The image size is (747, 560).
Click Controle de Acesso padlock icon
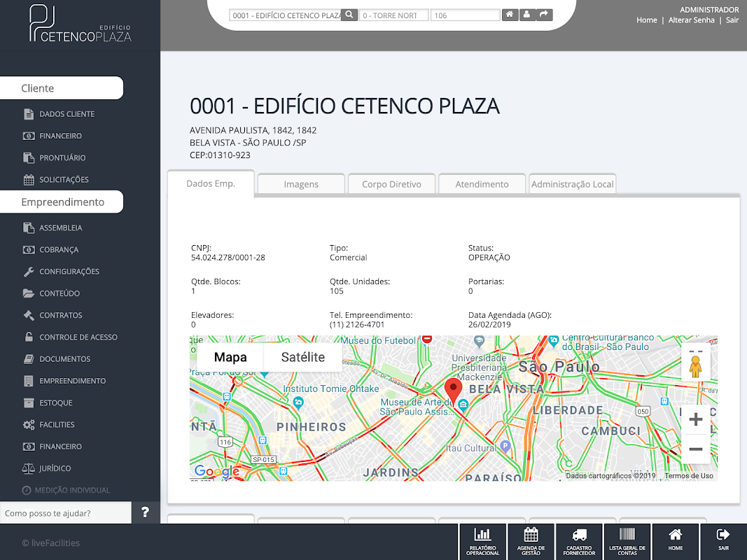click(29, 337)
